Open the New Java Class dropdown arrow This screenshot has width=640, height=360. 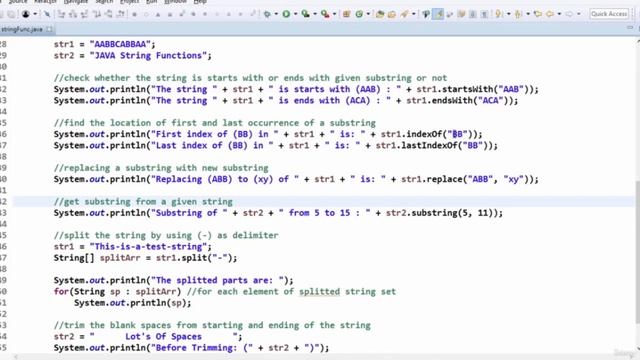click(368, 14)
